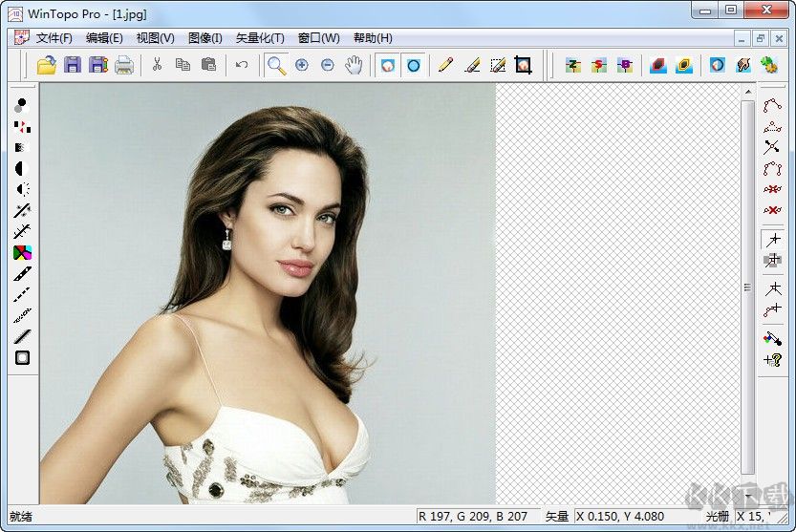Open the 帮助(H) menu
Screen dimensions: 796x532
tap(373, 38)
